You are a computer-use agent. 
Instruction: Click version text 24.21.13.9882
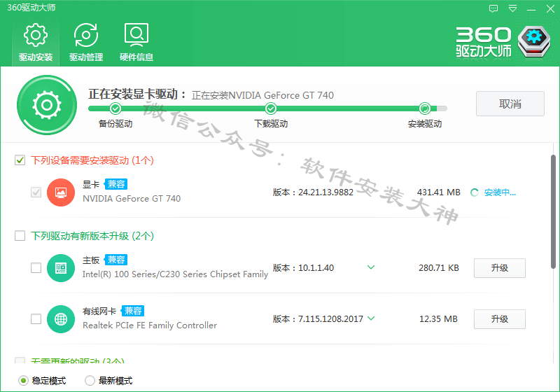pos(325,192)
